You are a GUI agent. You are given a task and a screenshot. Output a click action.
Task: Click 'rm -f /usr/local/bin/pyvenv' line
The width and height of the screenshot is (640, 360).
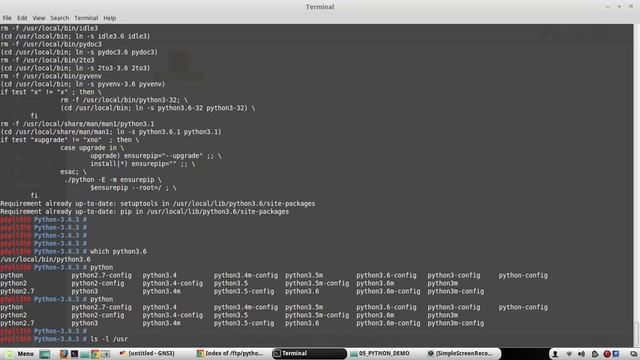click(x=51, y=76)
